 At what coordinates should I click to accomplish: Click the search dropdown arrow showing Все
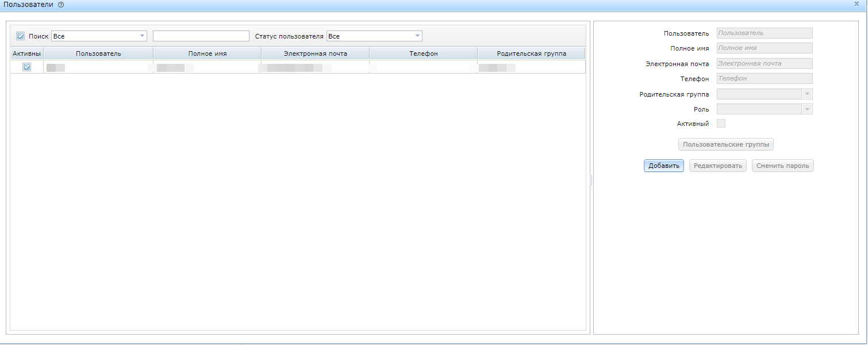pos(143,36)
